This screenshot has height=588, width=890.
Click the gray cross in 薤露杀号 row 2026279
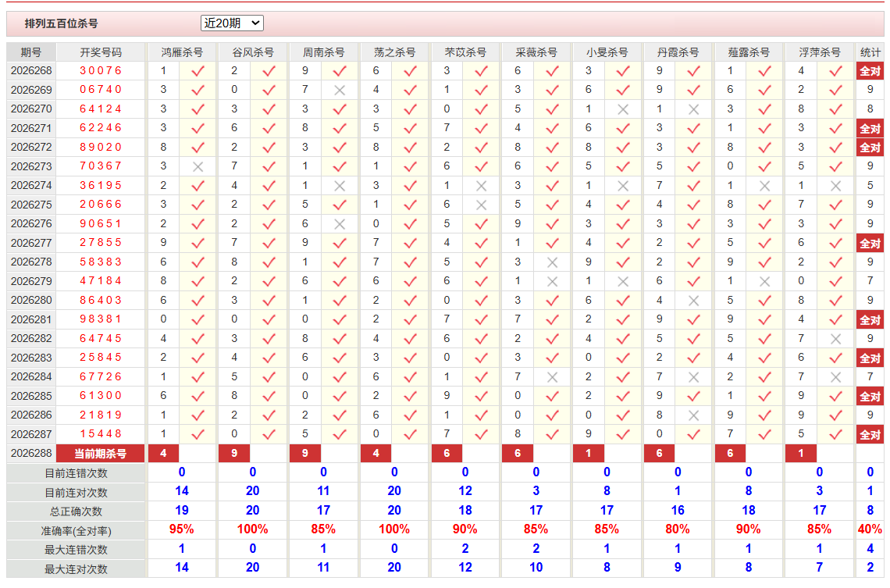[764, 282]
